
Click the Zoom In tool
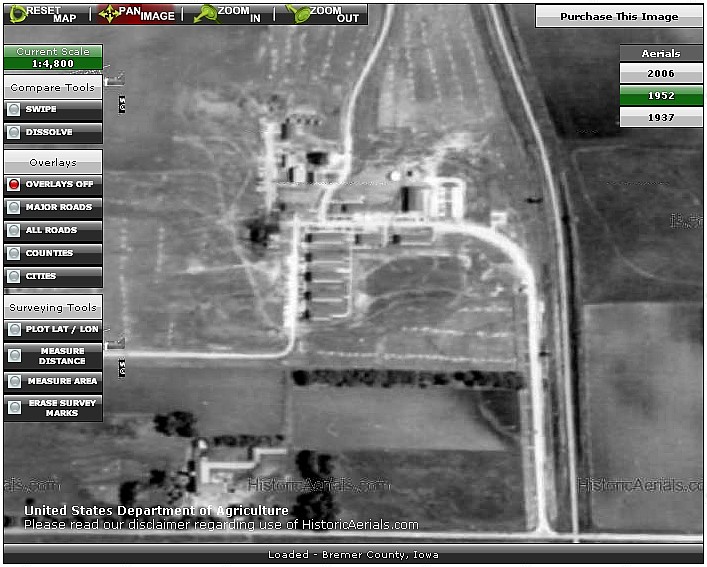(x=228, y=14)
